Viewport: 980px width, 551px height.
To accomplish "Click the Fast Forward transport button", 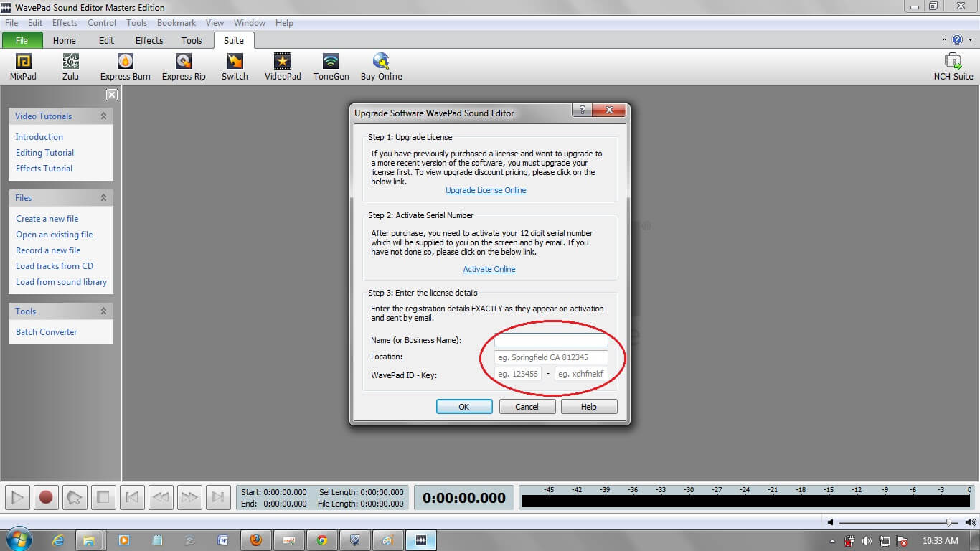I will (189, 497).
